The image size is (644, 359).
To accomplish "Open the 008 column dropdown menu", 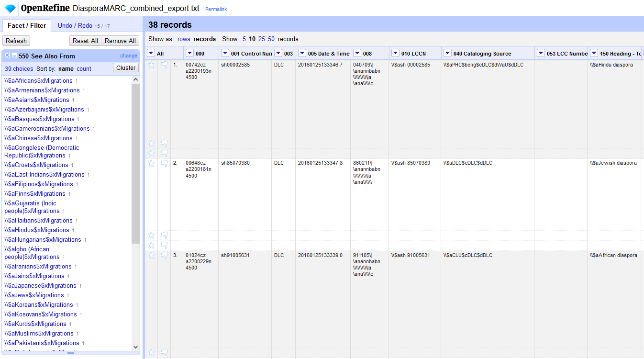I will click(357, 53).
